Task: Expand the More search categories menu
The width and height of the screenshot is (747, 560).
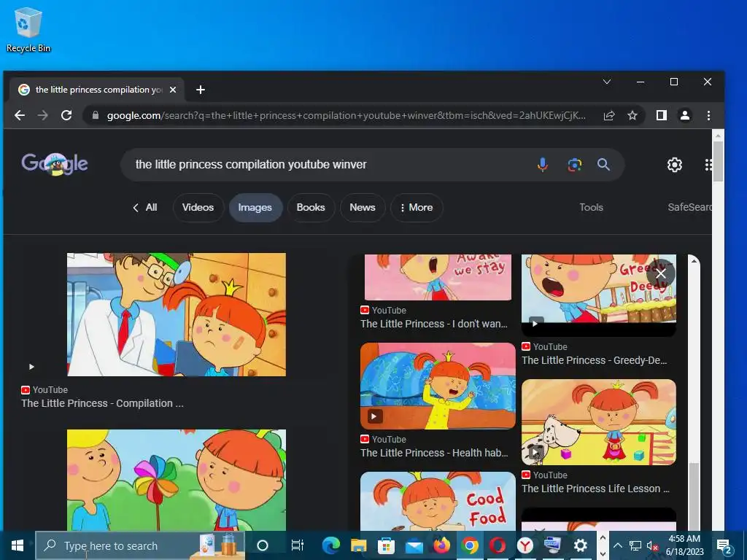Action: click(417, 208)
